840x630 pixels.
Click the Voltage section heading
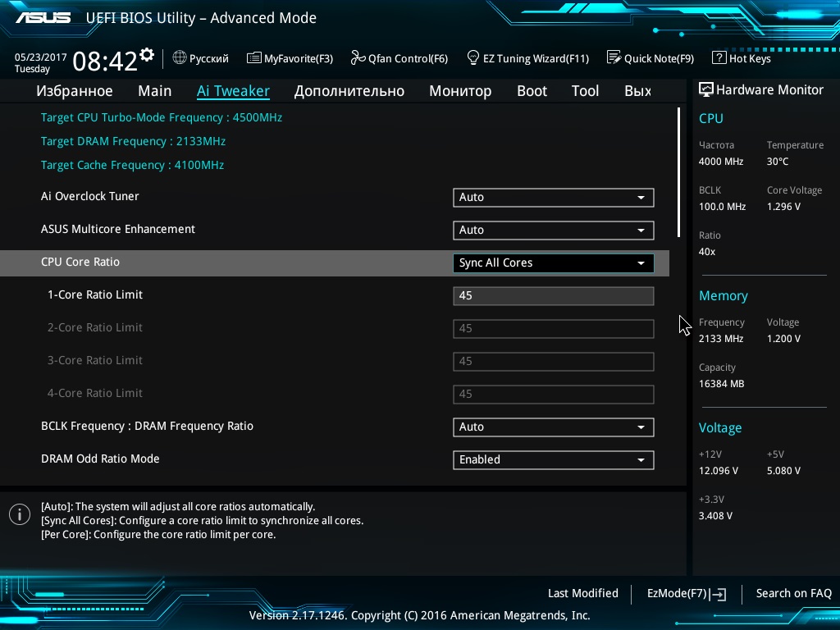(x=720, y=428)
